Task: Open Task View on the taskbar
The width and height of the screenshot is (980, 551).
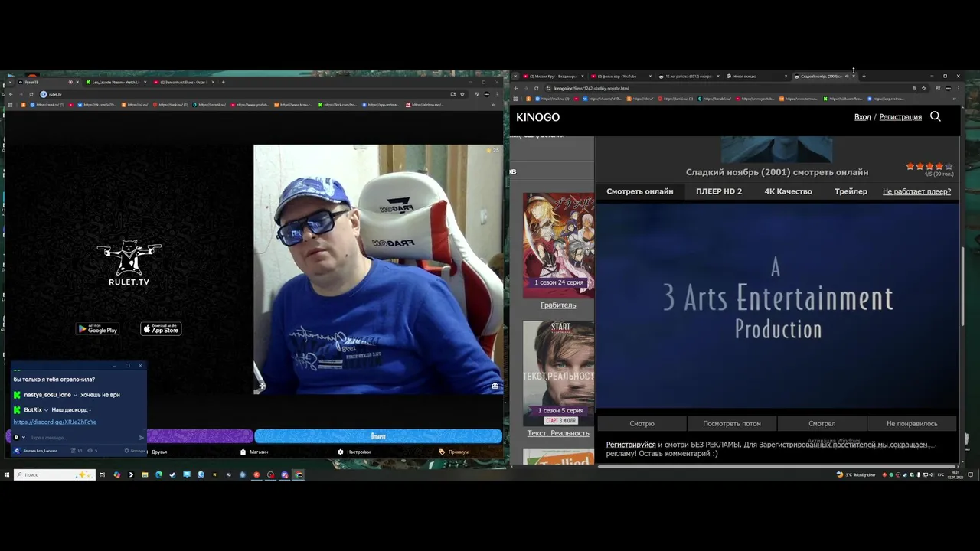Action: coord(102,474)
